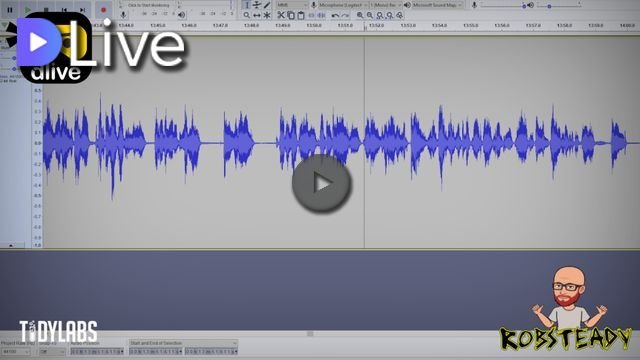Open the Microsoft Sound Mapper playback dropdown
The width and height of the screenshot is (640, 360).
[x=437, y=5]
